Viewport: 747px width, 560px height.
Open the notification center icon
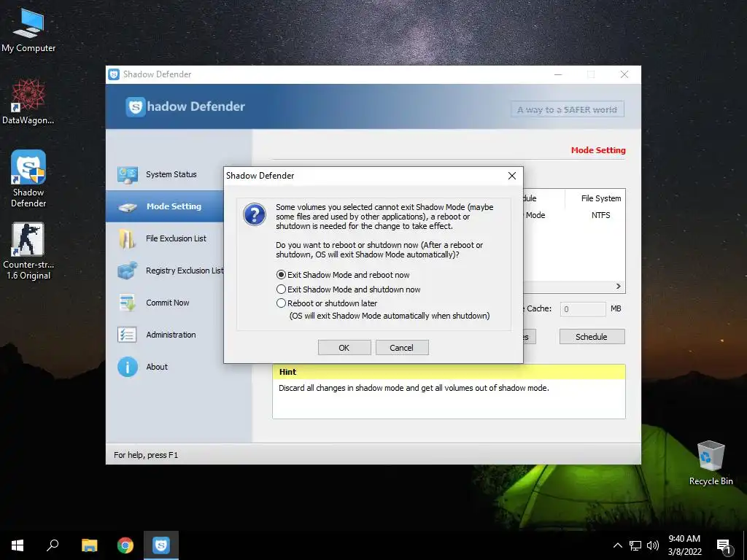(x=724, y=546)
